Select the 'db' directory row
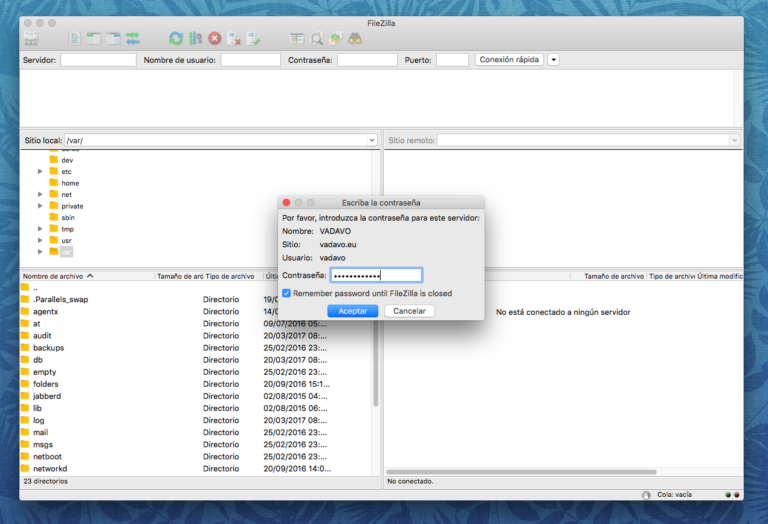The width and height of the screenshot is (768, 524). 196,359
